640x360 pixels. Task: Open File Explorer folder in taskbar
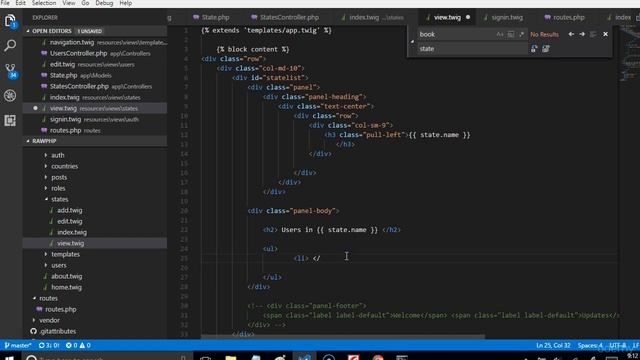tap(231, 358)
